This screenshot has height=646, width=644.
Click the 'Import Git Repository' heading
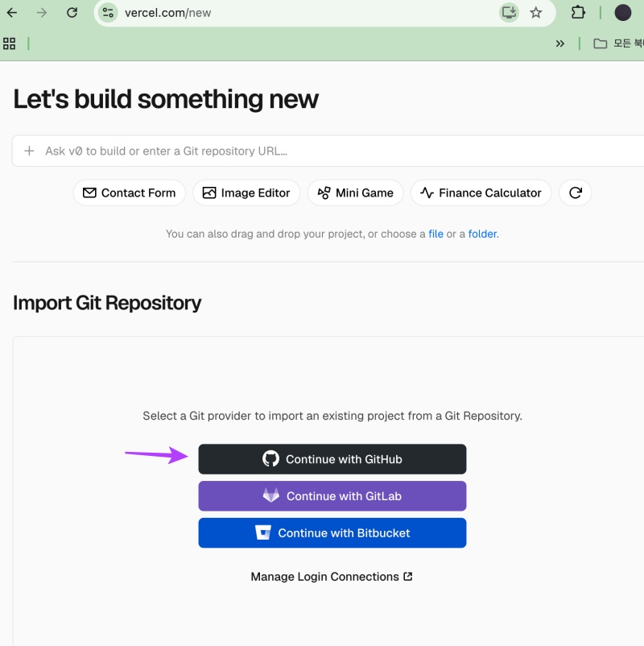click(x=107, y=303)
